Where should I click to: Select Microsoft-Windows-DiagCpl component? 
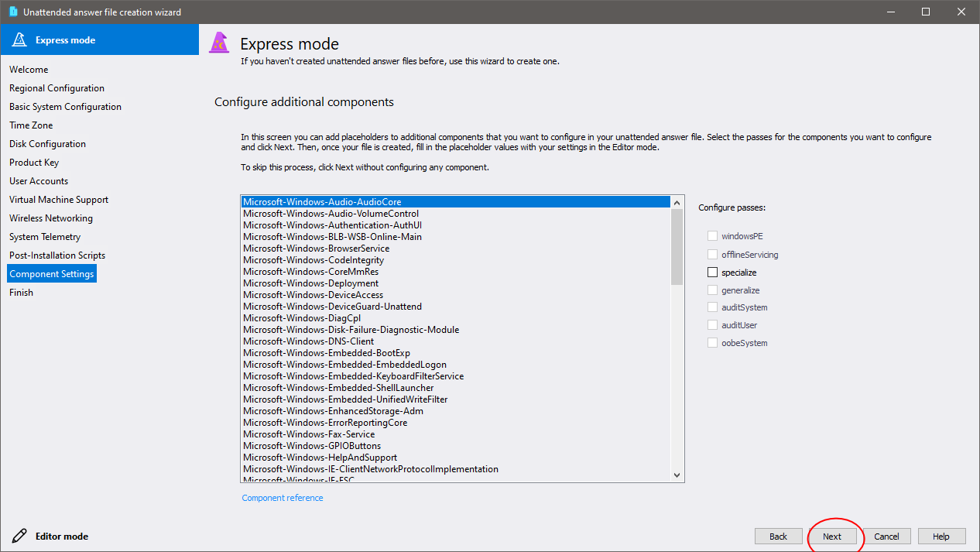pos(455,318)
